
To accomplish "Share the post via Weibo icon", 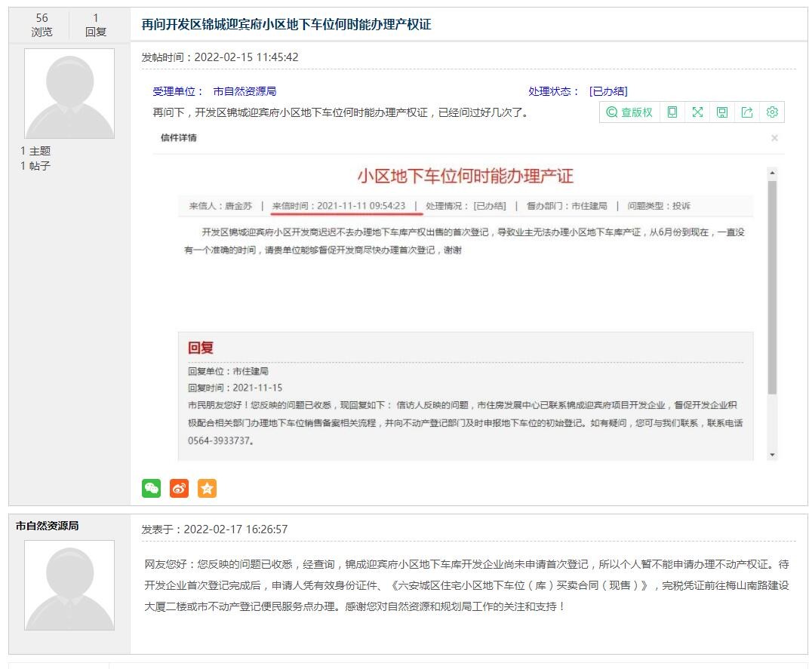I will (x=179, y=488).
